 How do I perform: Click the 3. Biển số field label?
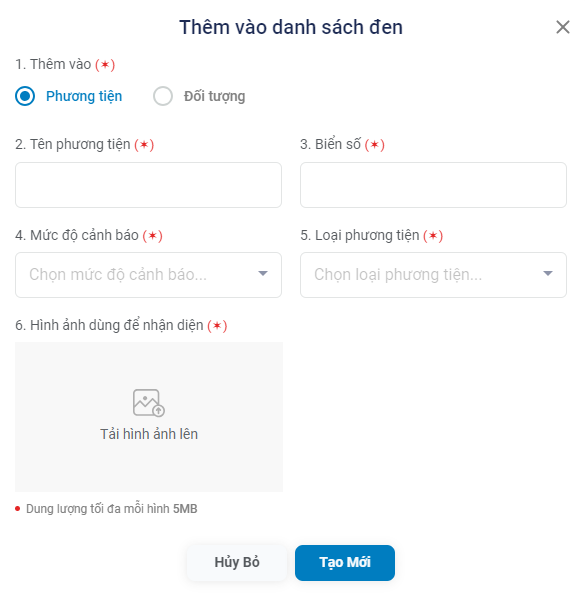pyautogui.click(x=342, y=145)
